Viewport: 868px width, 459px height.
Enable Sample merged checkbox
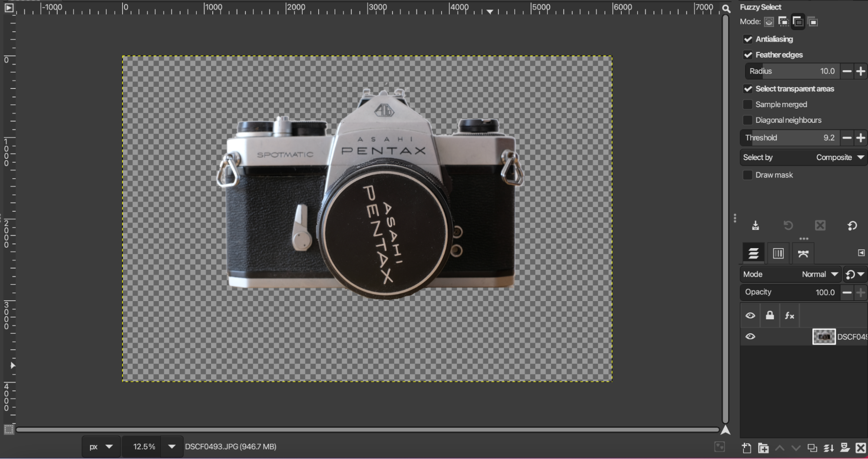click(x=748, y=105)
